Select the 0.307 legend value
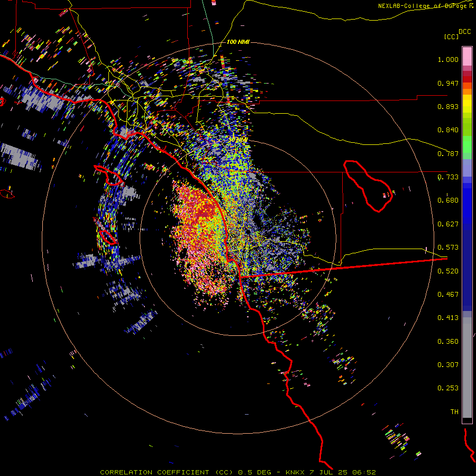This screenshot has height=476, width=476. coord(448,365)
